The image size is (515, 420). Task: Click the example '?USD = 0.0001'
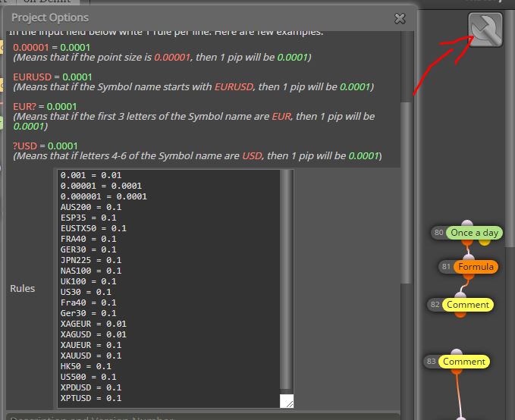click(46, 146)
